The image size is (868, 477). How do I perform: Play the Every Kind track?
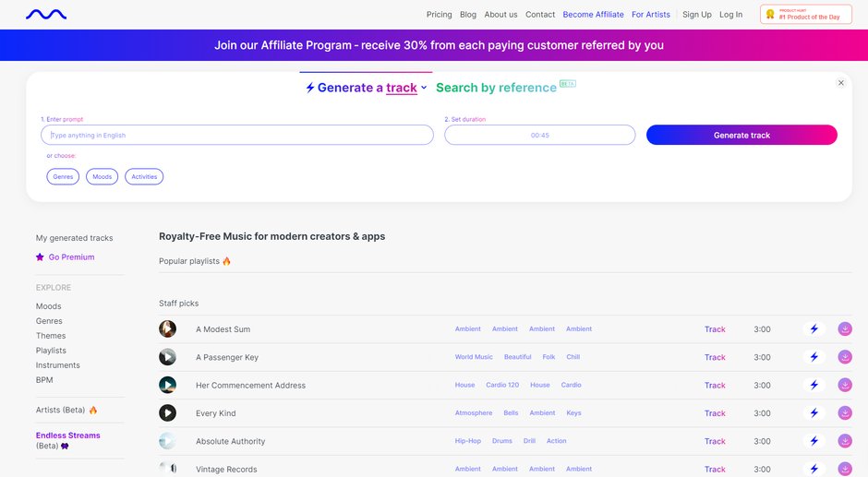[x=168, y=412]
